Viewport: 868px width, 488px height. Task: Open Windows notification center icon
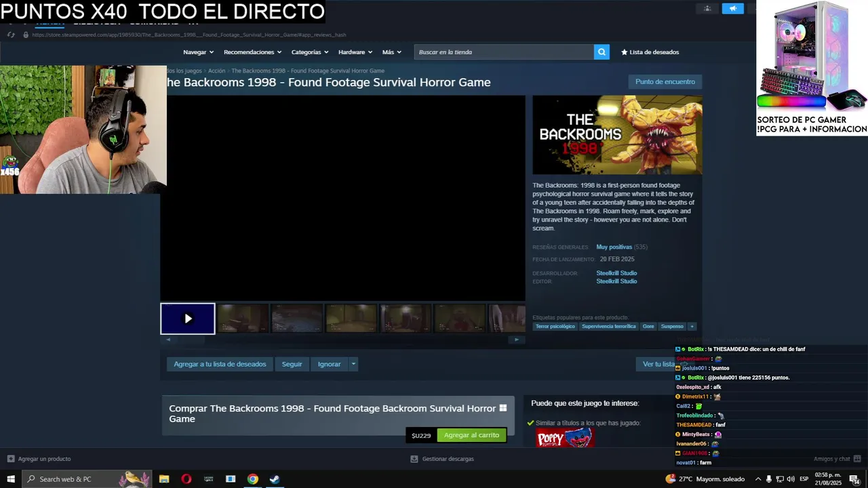pos(854,479)
